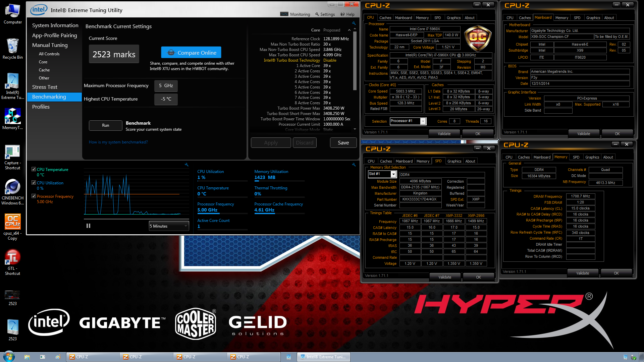This screenshot has height=362, width=644.
Task: Open 'How is my system benchmarked?' link
Action: click(118, 142)
